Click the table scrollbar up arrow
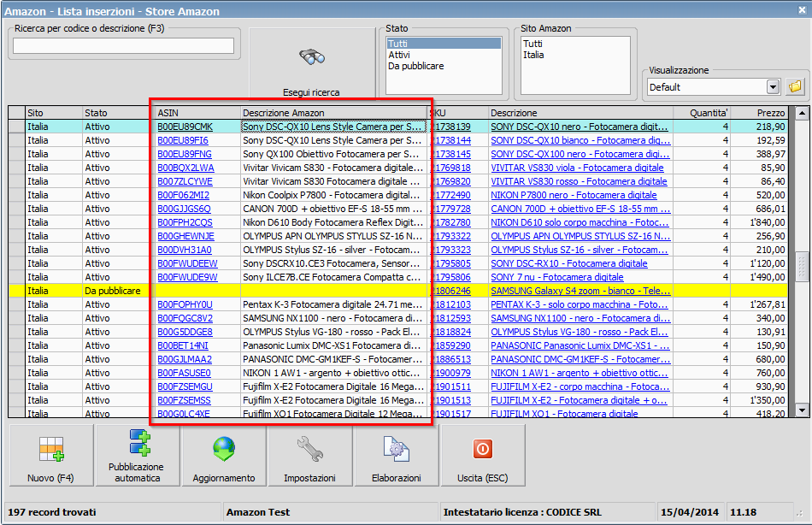The height and width of the screenshot is (525, 812). [x=802, y=113]
